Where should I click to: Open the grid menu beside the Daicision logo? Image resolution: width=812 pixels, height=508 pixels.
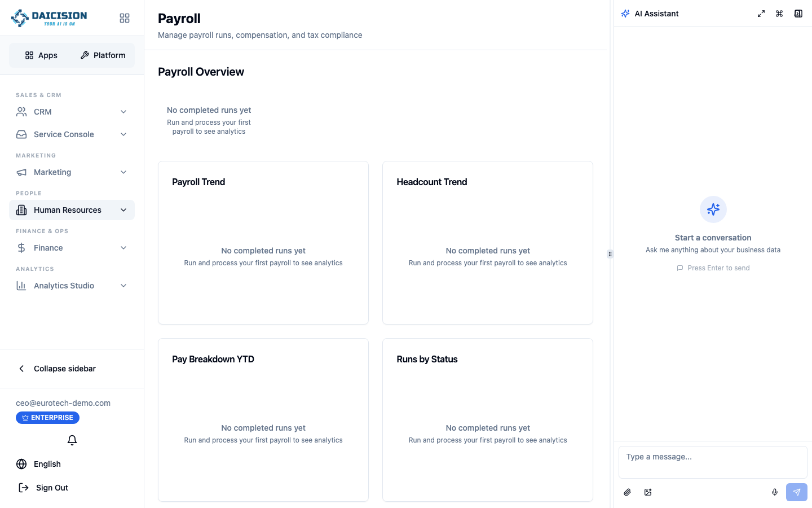coord(125,18)
